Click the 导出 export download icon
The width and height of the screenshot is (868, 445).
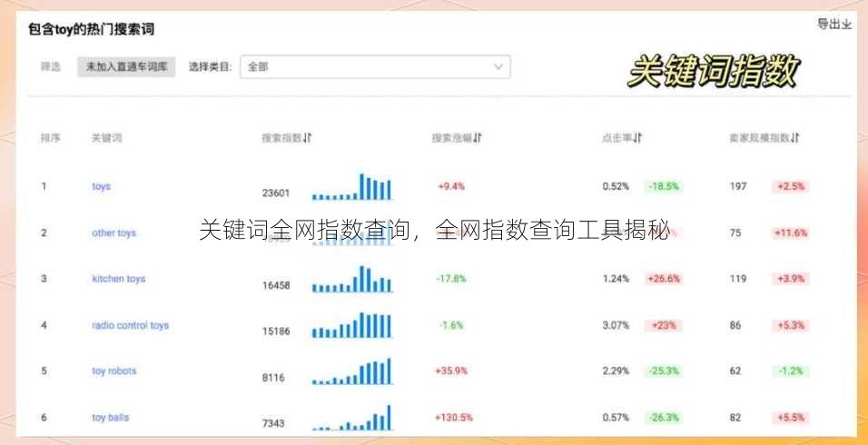[847, 25]
